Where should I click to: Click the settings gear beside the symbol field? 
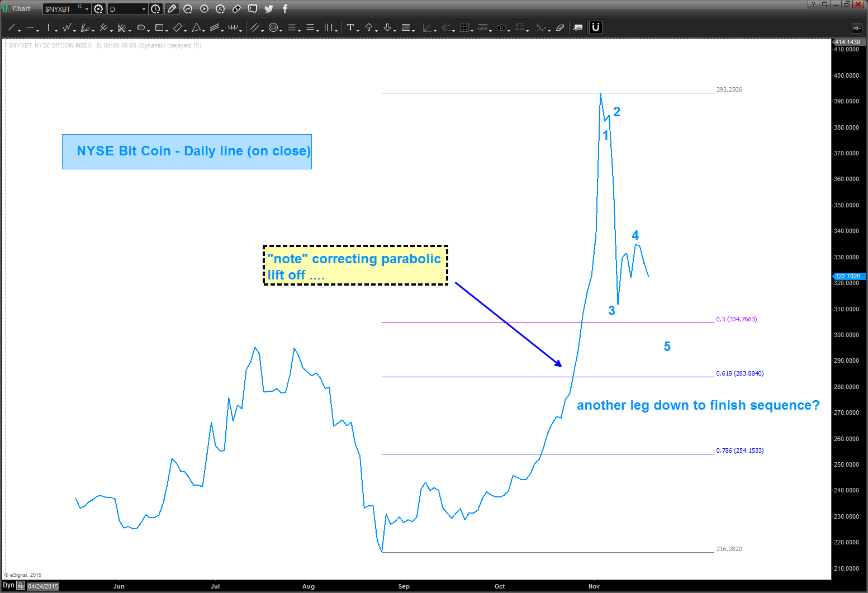coord(98,8)
